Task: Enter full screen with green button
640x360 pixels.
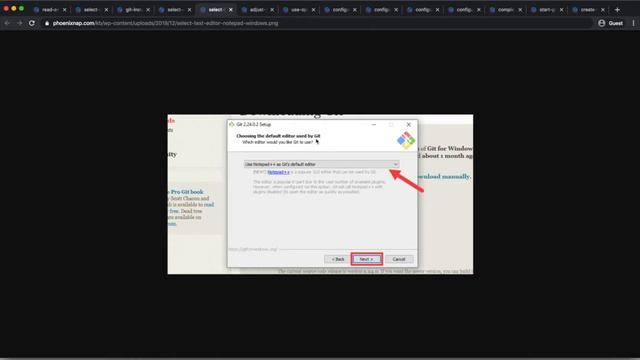Action: [x=21, y=9]
